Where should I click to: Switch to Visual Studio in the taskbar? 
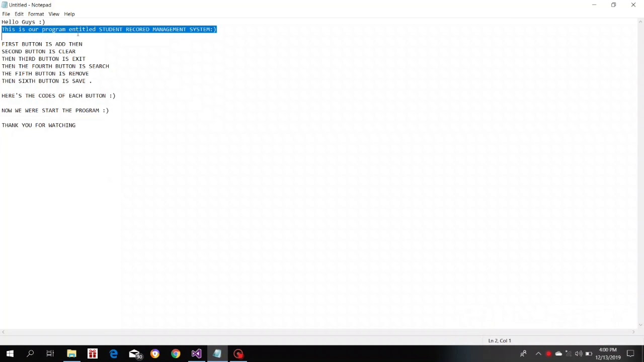pos(196,354)
